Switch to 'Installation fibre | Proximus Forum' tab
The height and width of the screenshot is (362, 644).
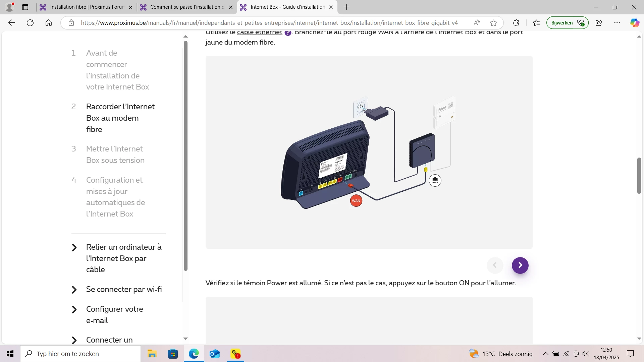tap(87, 7)
